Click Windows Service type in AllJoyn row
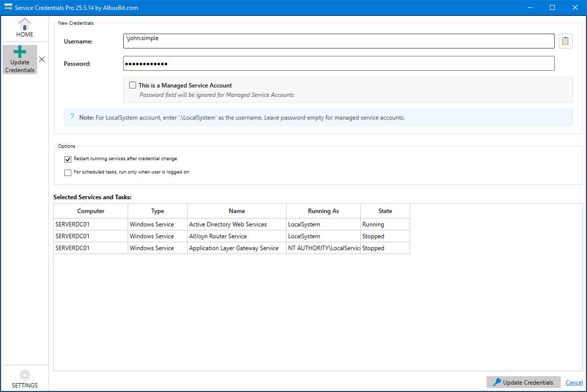The image size is (587, 392). click(x=157, y=236)
